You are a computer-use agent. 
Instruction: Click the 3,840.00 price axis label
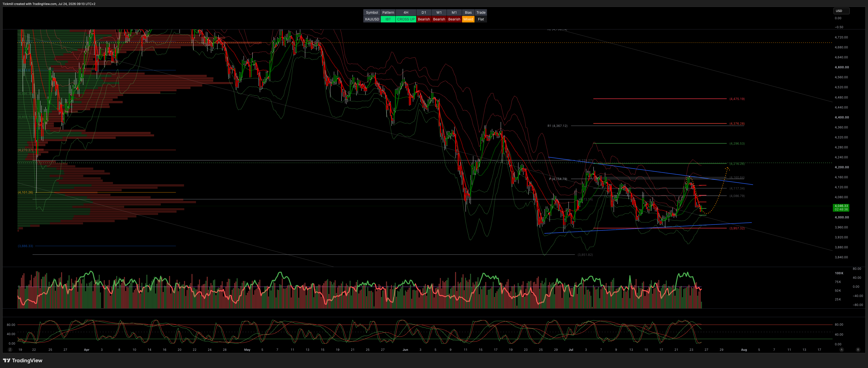842,257
